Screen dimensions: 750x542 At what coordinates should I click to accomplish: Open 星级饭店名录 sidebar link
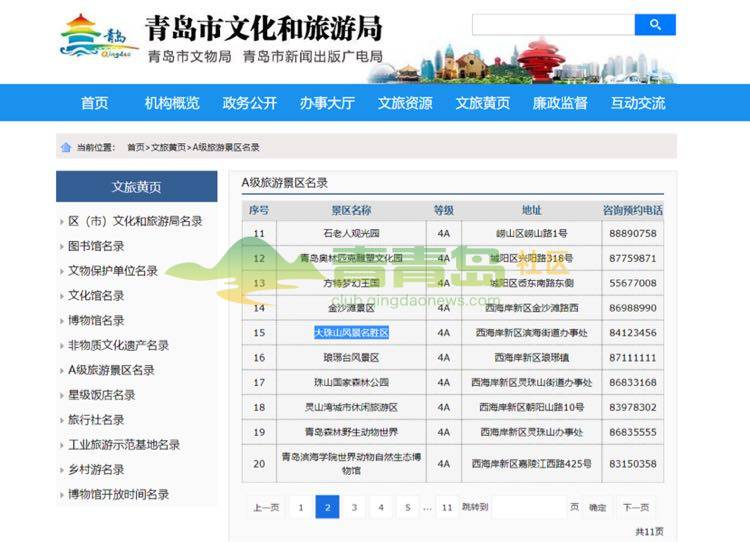[x=101, y=395]
